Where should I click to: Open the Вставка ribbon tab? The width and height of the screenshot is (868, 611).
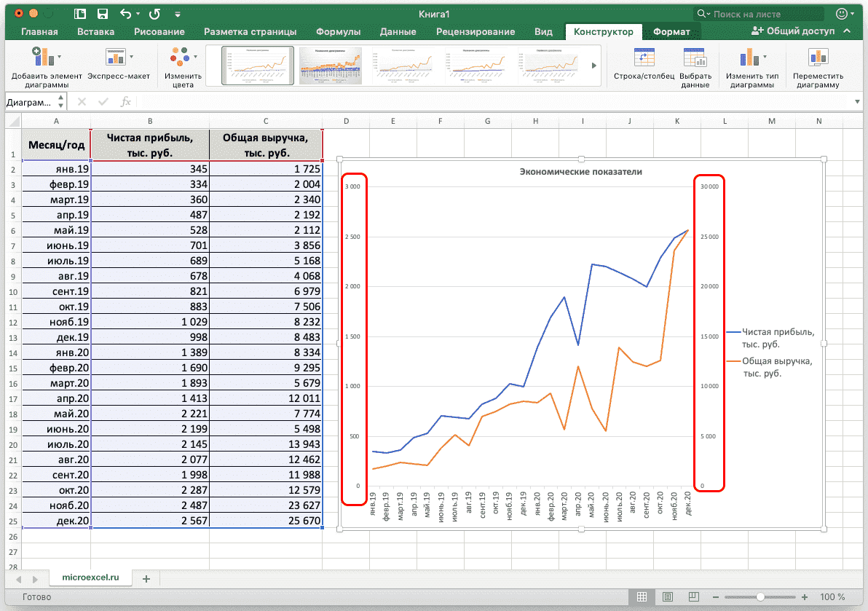(x=95, y=31)
